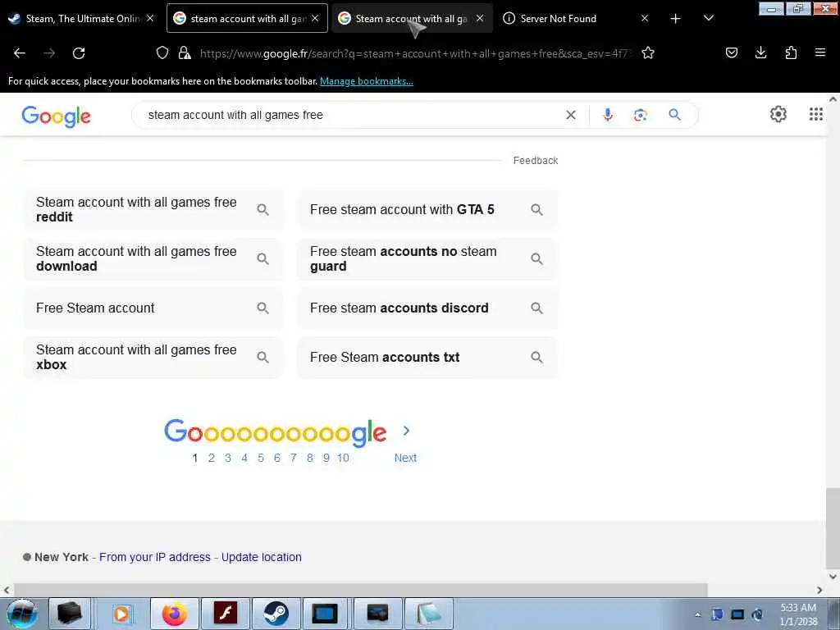Start voice search with microphone
840x630 pixels.
pos(608,115)
